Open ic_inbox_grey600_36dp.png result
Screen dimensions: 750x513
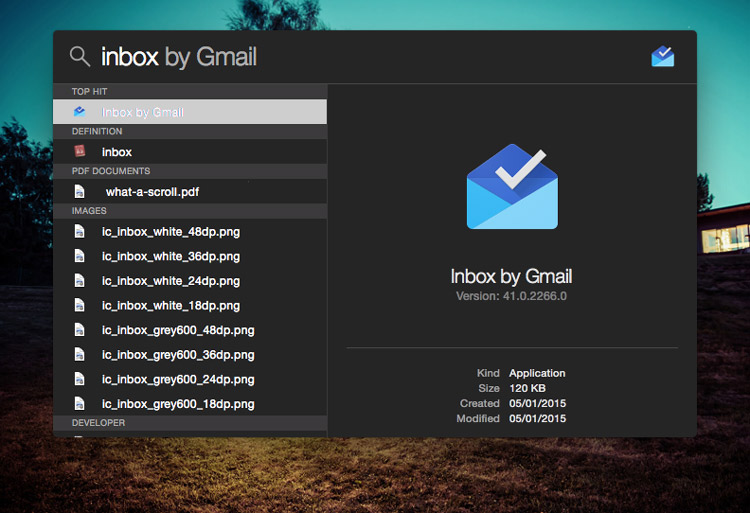pyautogui.click(x=177, y=355)
